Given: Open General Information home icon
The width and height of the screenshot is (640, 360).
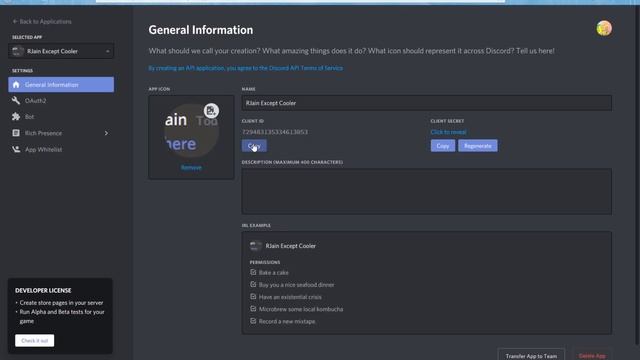Looking at the screenshot, I should 16,84.
